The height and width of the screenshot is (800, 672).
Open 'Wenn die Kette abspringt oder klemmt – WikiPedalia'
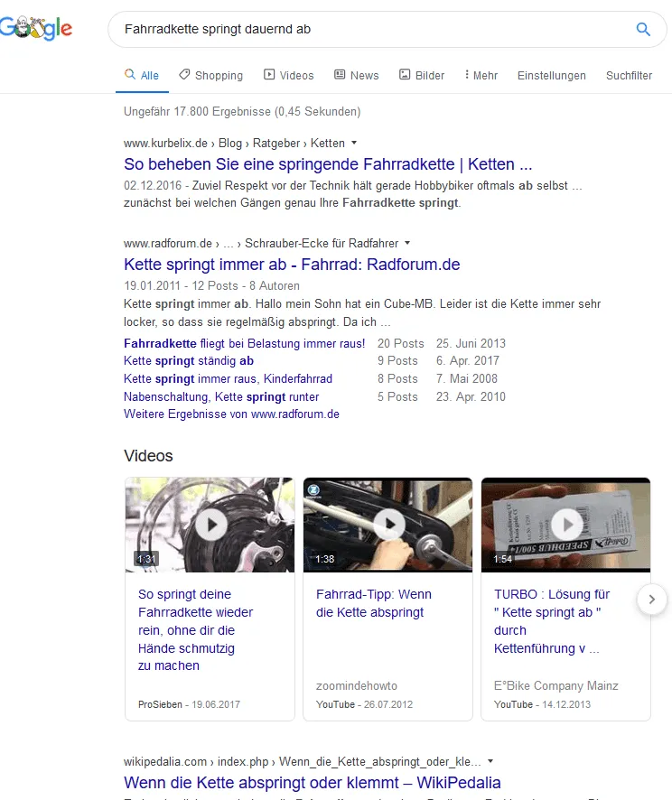point(313,783)
